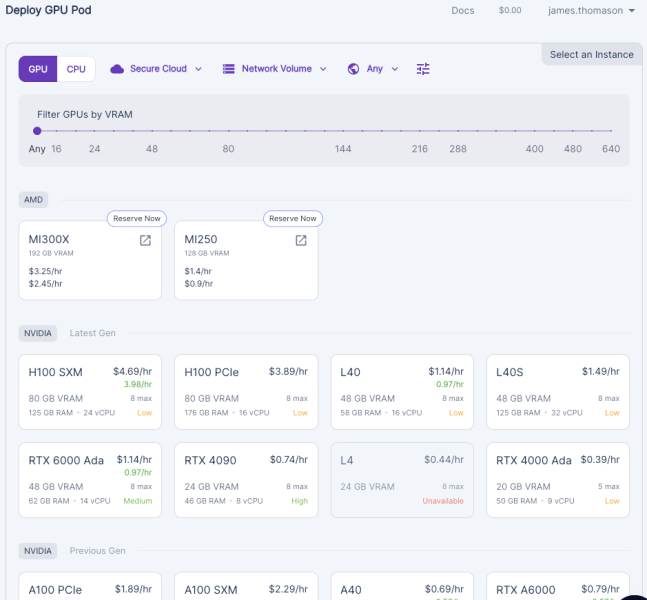Viewport: 647px width, 600px height.
Task: Open the james.thomason account menu
Action: point(591,11)
